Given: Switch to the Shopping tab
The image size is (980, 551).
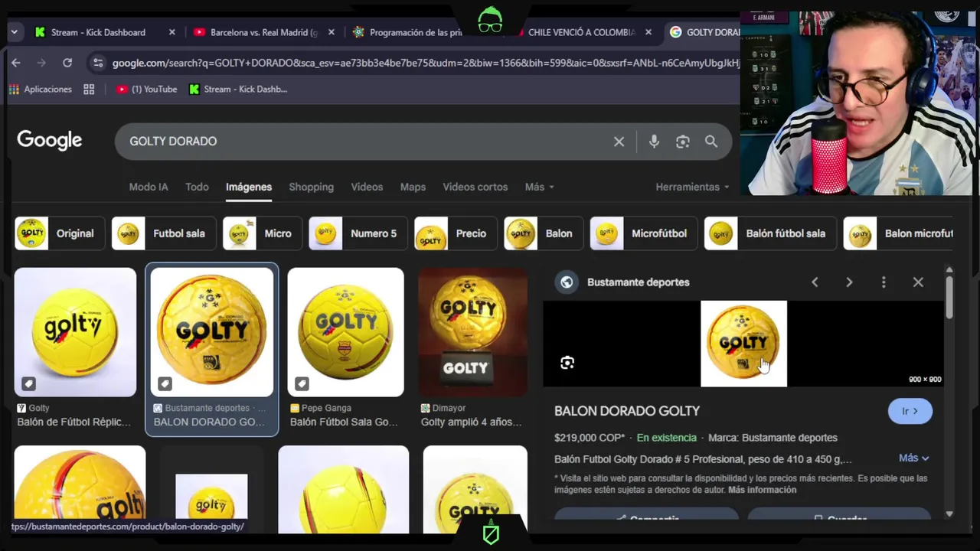Looking at the screenshot, I should 311,187.
